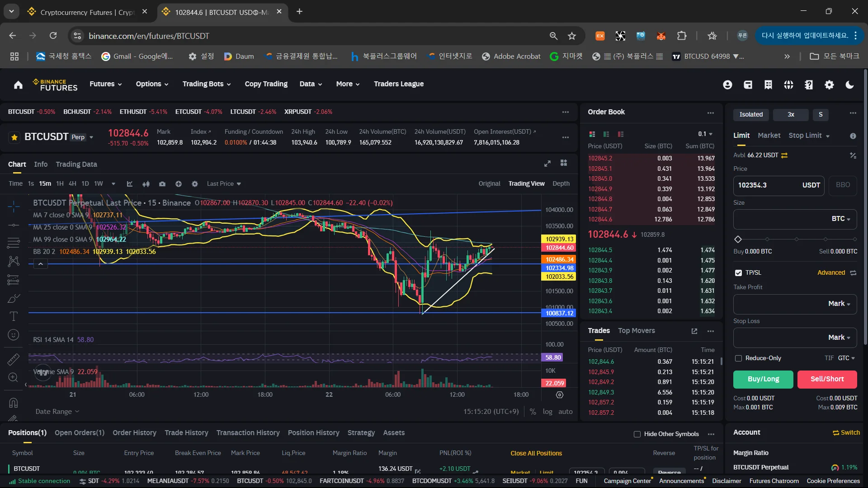Select the ruler measure tool
868x488 pixels.
pos(14,359)
